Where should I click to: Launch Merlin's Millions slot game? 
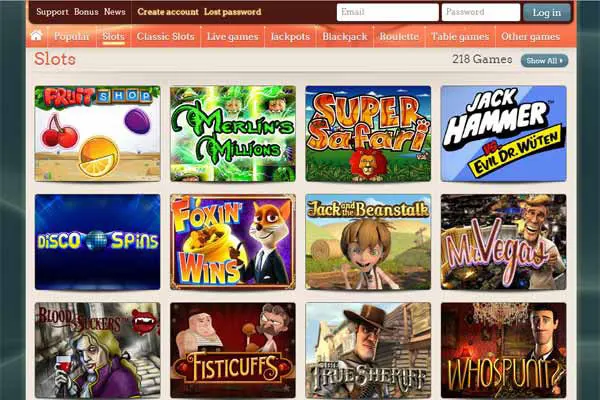233,134
